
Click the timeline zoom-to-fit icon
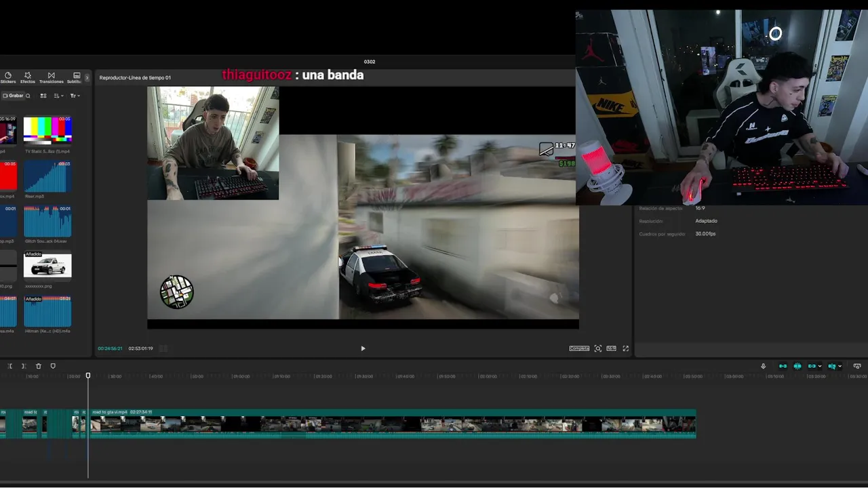coord(857,366)
